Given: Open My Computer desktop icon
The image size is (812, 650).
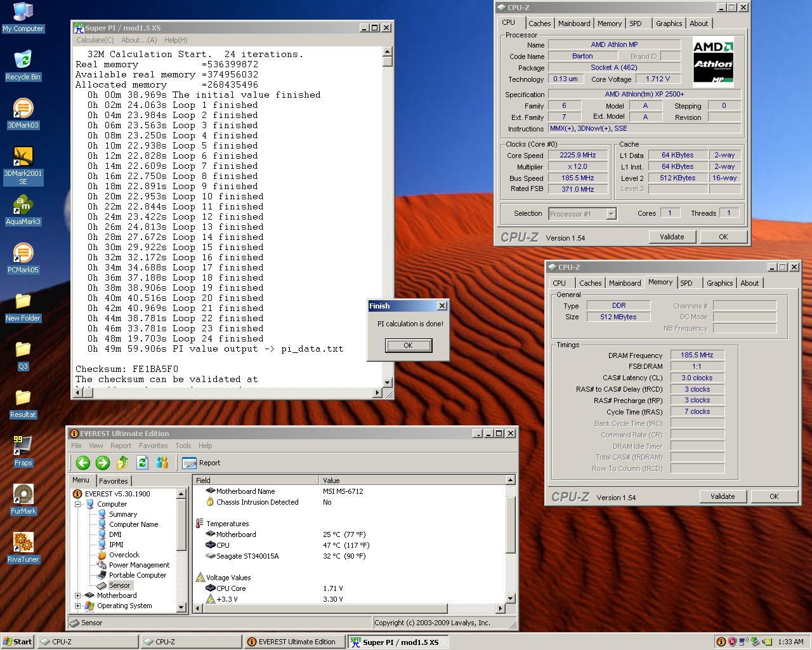Looking at the screenshot, I should click(x=23, y=18).
